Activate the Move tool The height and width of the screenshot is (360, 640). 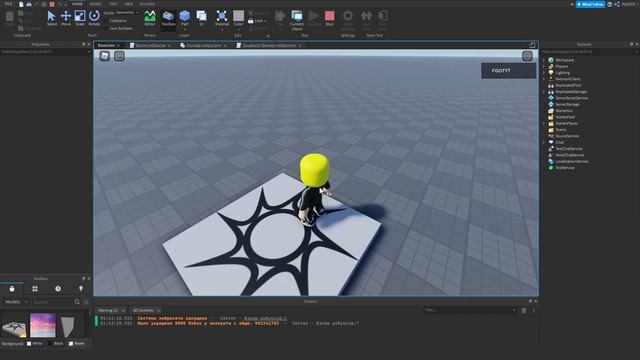point(66,18)
